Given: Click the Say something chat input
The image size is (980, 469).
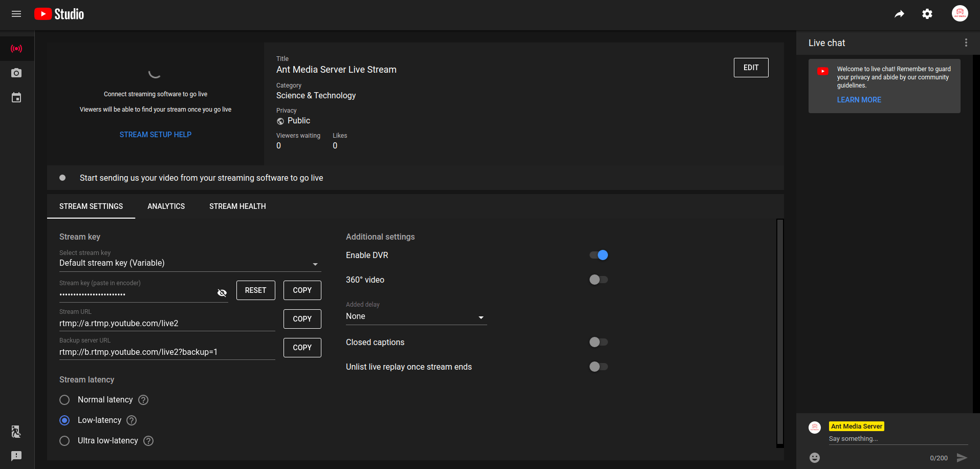Looking at the screenshot, I should pos(898,439).
